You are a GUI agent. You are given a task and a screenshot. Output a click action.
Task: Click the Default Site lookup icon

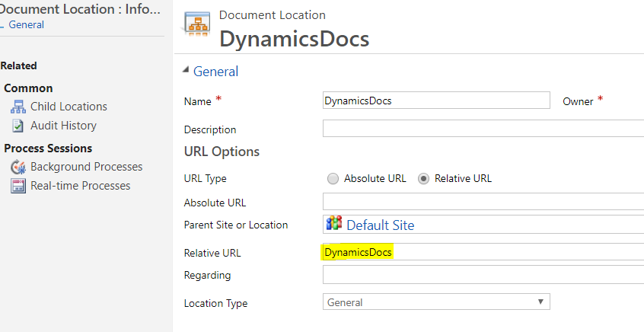334,224
